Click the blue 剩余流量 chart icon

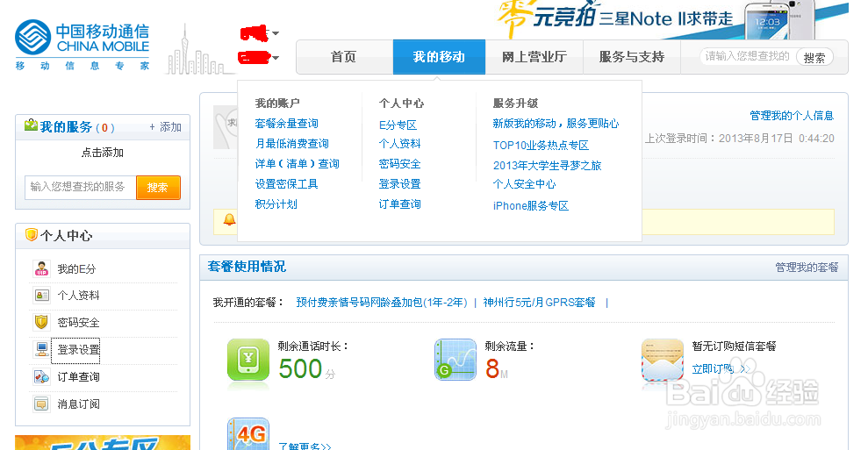456,360
